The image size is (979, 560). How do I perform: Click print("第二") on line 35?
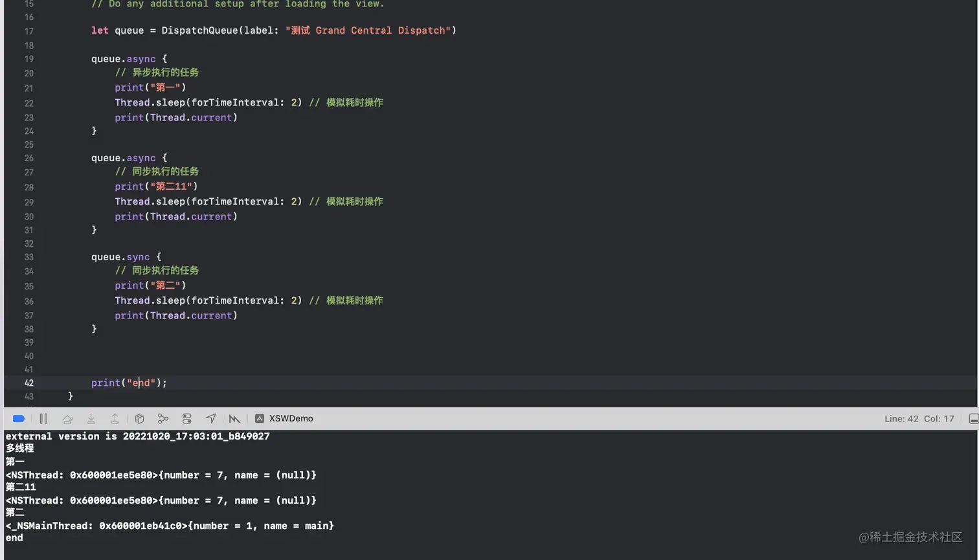pos(150,286)
